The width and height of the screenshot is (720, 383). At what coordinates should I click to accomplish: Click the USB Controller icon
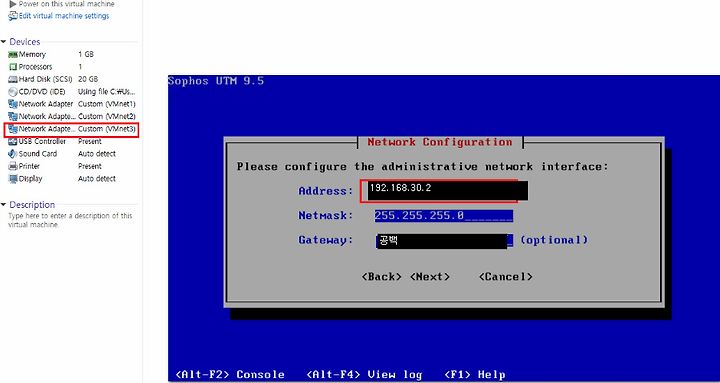click(13, 141)
